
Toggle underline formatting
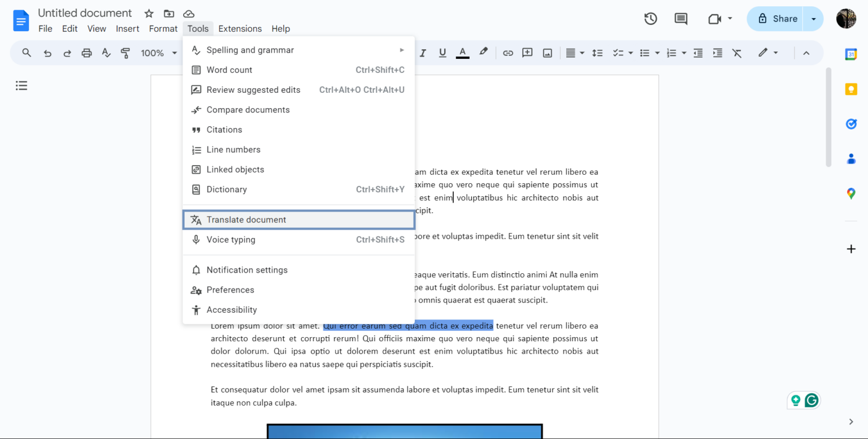442,53
